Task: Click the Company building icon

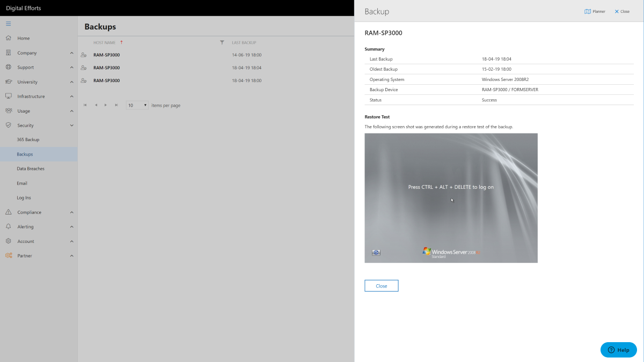Action: [9, 53]
